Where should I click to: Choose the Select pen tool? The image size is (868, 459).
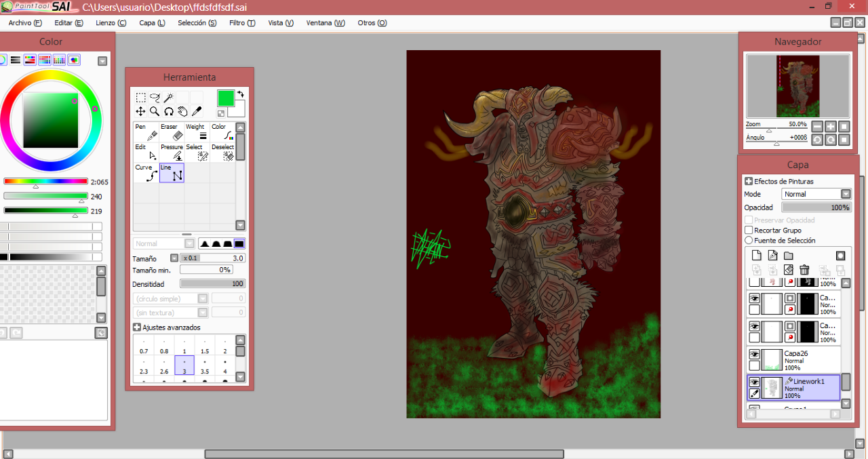pyautogui.click(x=197, y=153)
